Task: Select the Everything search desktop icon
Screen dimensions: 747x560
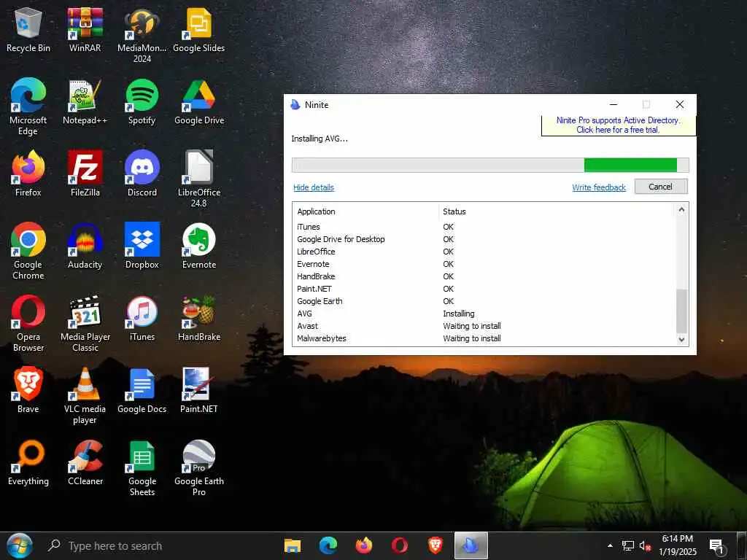Action: 28,463
